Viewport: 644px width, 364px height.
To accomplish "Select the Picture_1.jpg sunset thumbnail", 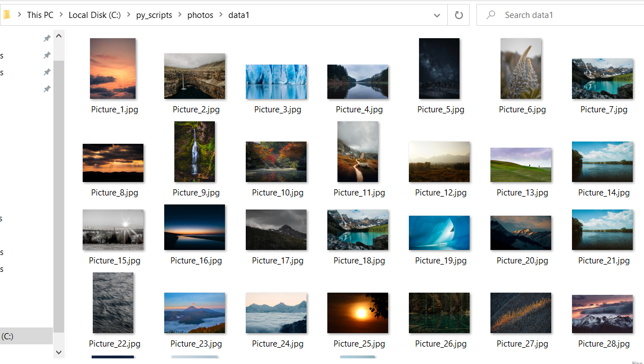I will point(113,69).
